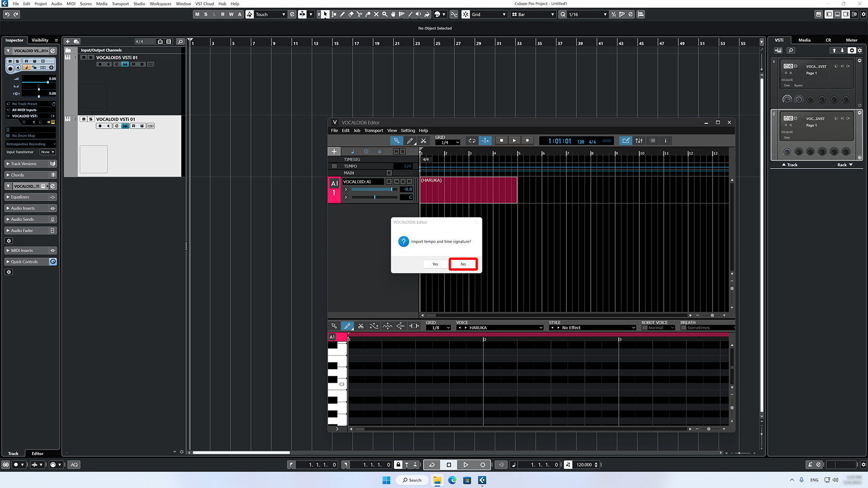Viewport: 868px width, 488px height.
Task: Enable record arm on VOCALOID5 VSTi 01 track
Action: tap(100, 64)
